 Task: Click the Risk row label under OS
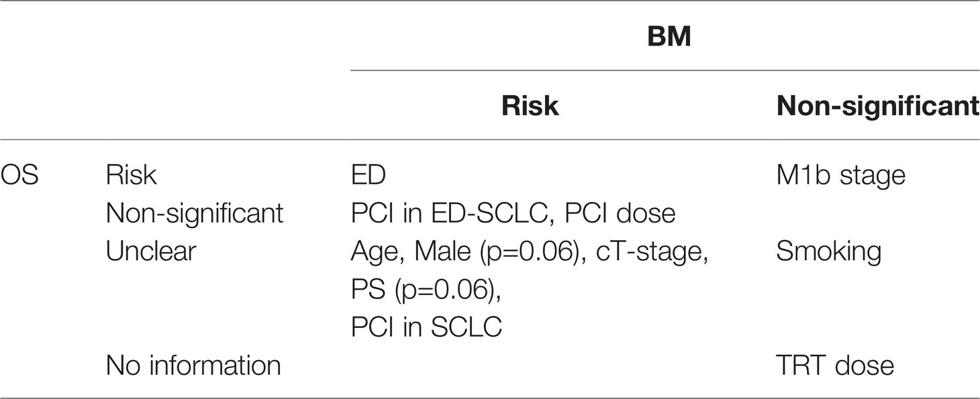(x=131, y=176)
